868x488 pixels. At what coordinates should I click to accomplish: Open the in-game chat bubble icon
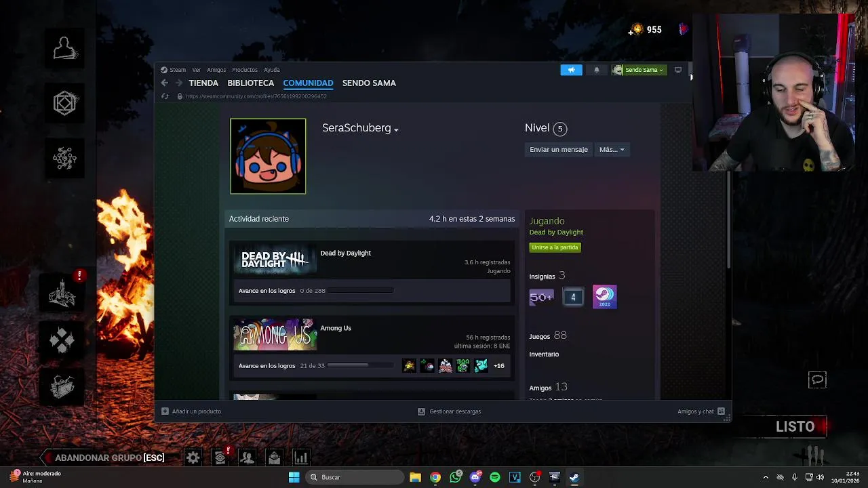[817, 380]
